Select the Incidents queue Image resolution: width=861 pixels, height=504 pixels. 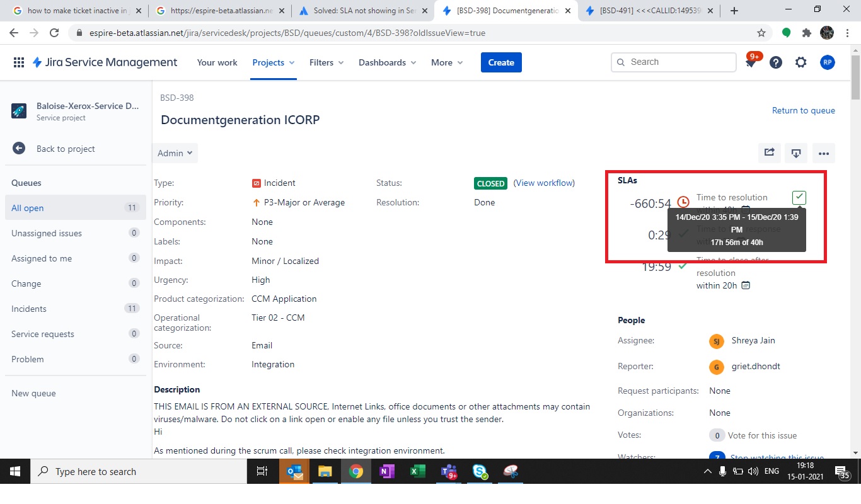tap(76, 309)
